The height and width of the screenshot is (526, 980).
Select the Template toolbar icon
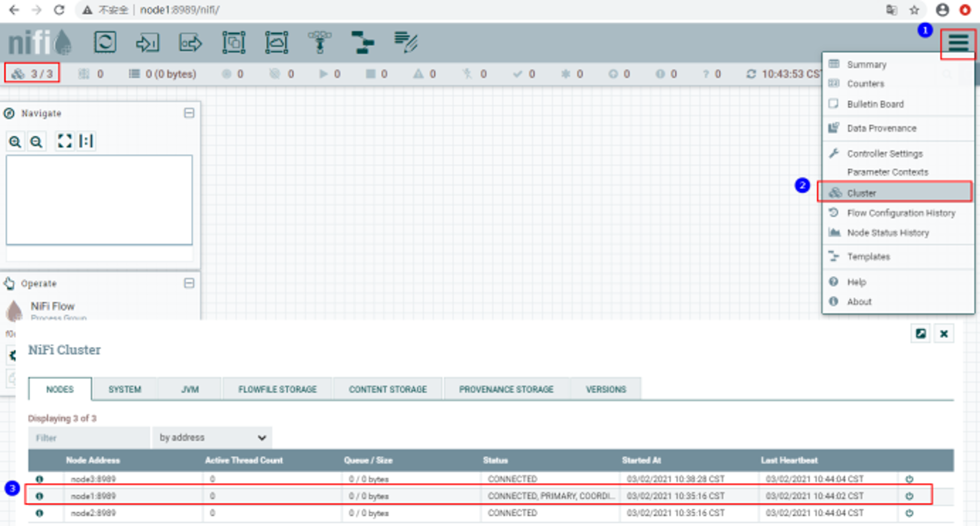point(363,43)
